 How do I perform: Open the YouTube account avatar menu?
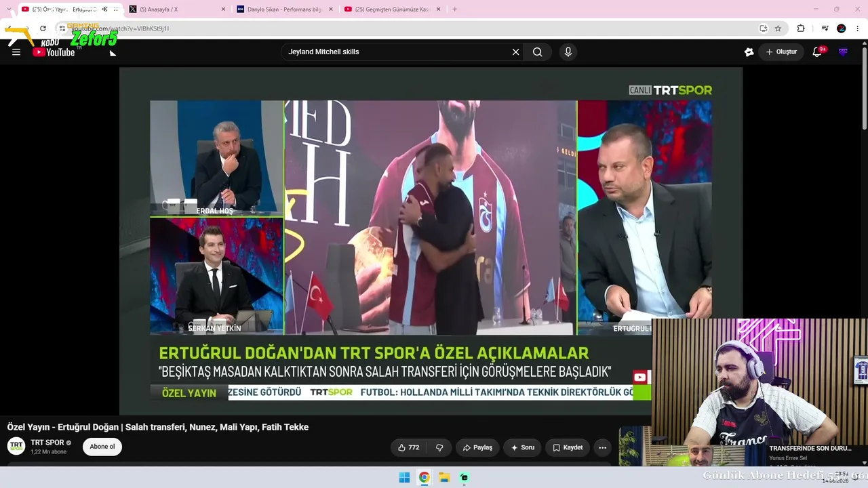pyautogui.click(x=844, y=52)
